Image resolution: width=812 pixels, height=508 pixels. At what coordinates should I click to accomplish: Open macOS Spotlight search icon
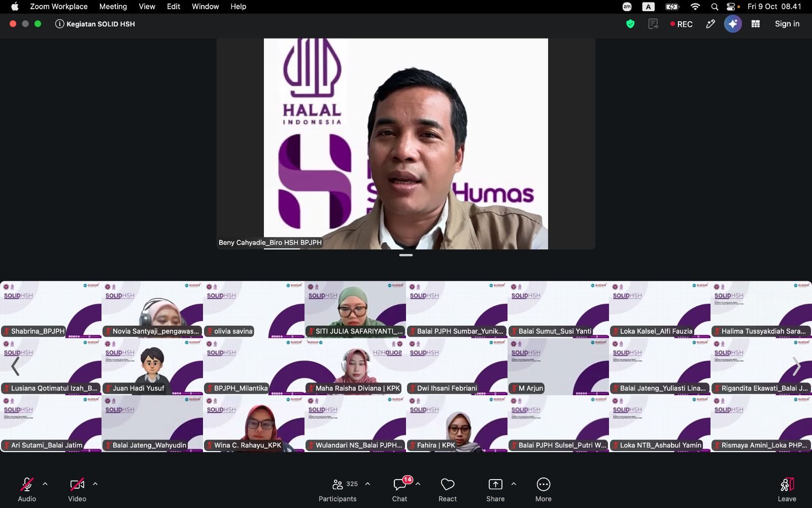[x=715, y=7]
